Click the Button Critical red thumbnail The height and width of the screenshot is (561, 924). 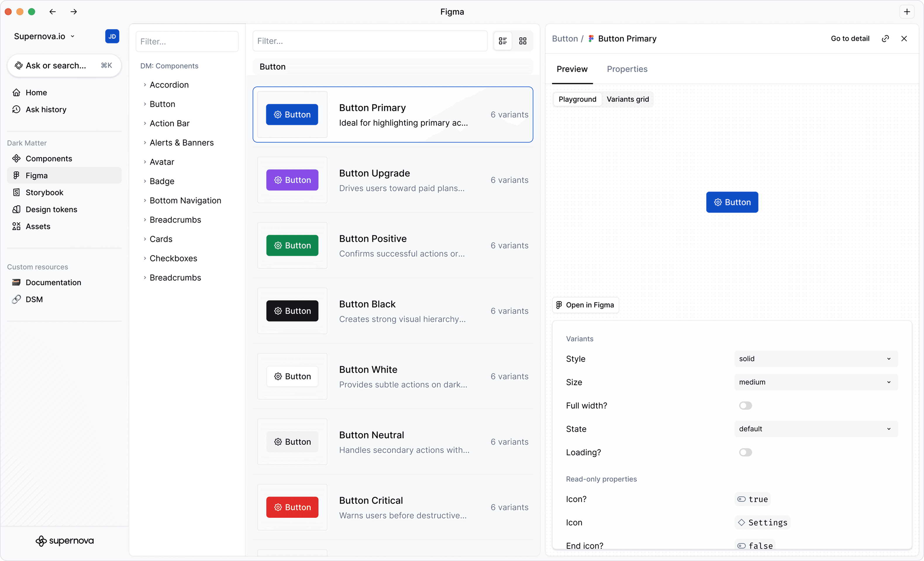click(x=292, y=508)
